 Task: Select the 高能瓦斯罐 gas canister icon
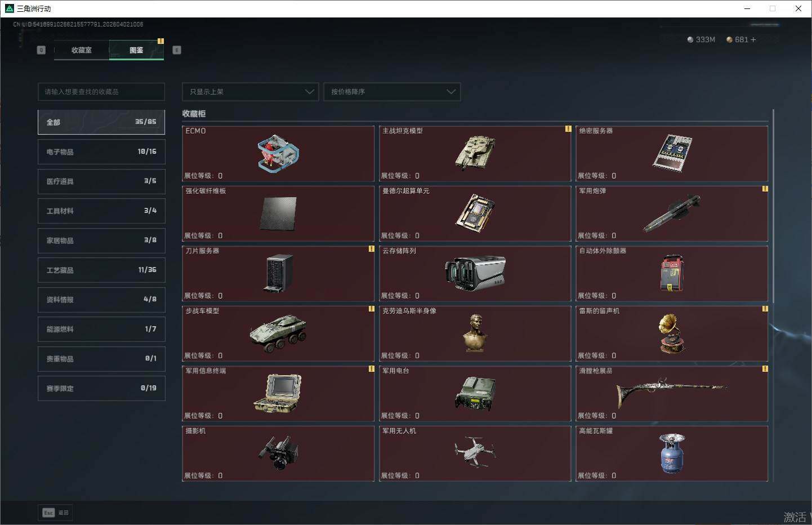[x=672, y=453]
